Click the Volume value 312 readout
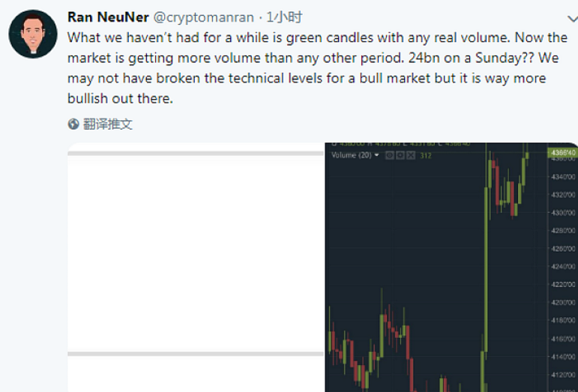The image size is (578, 392). click(426, 155)
